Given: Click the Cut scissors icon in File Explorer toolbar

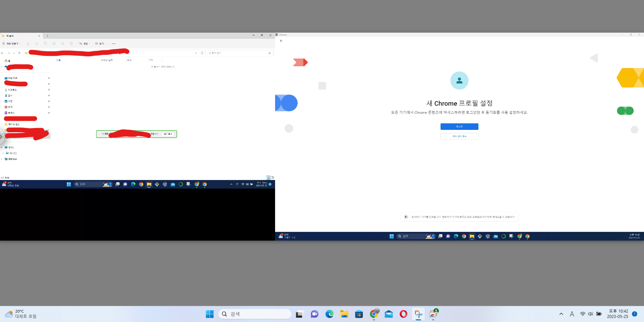Looking at the screenshot, I should click(28, 43).
